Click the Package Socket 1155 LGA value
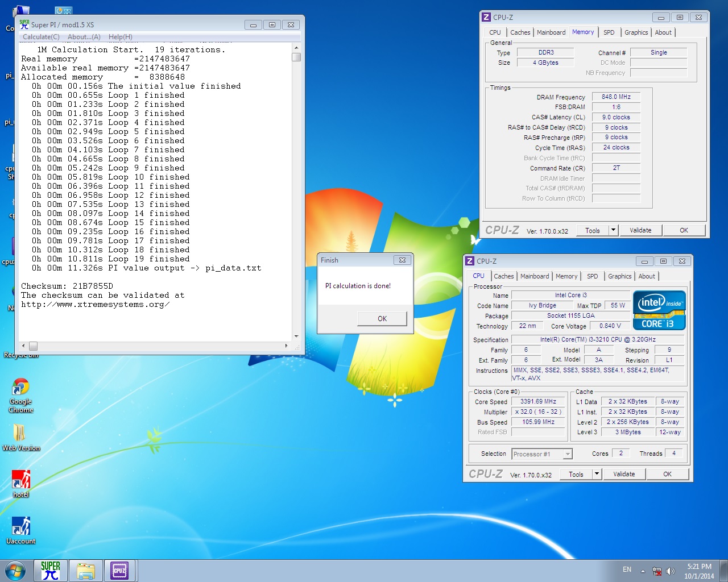 click(570, 315)
